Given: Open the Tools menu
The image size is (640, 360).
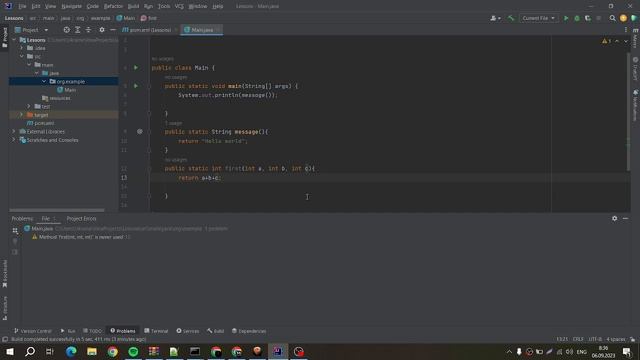Looking at the screenshot, I should coord(164,6).
